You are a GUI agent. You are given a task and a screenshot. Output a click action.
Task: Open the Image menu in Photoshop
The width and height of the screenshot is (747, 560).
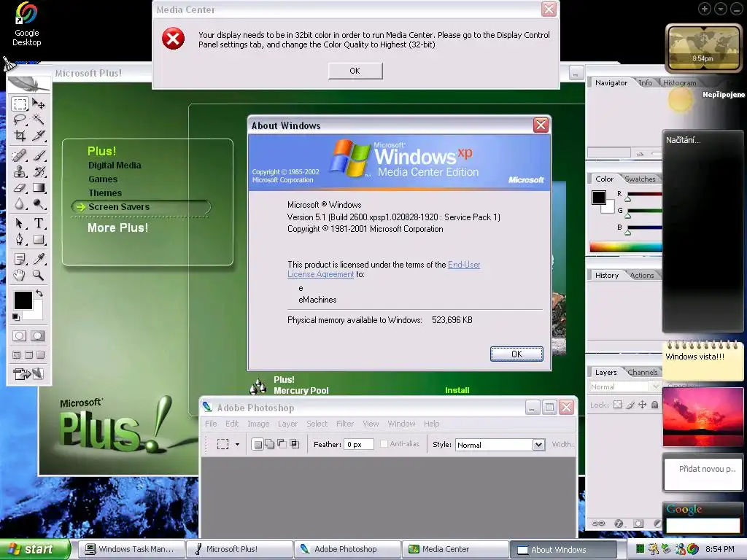coord(258,424)
